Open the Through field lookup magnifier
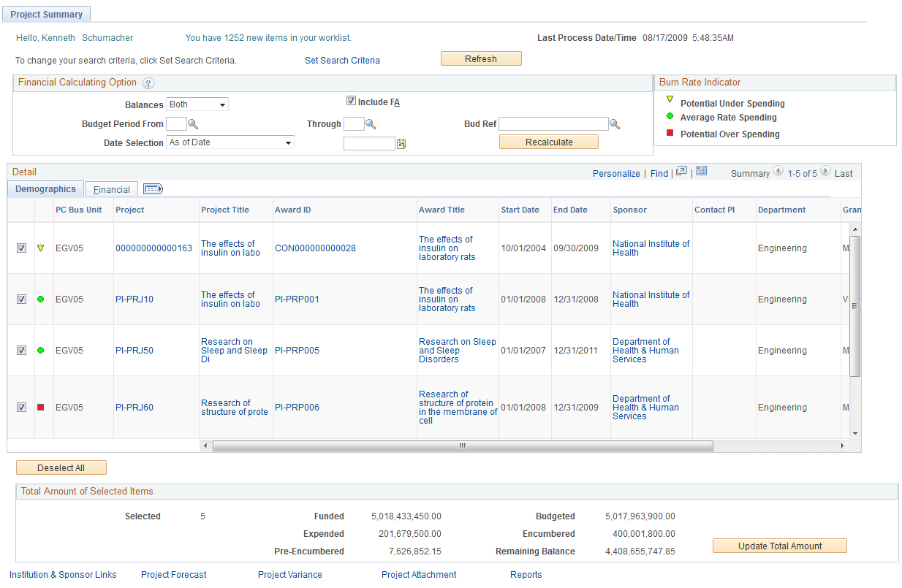The image size is (902, 588). pyautogui.click(x=371, y=123)
